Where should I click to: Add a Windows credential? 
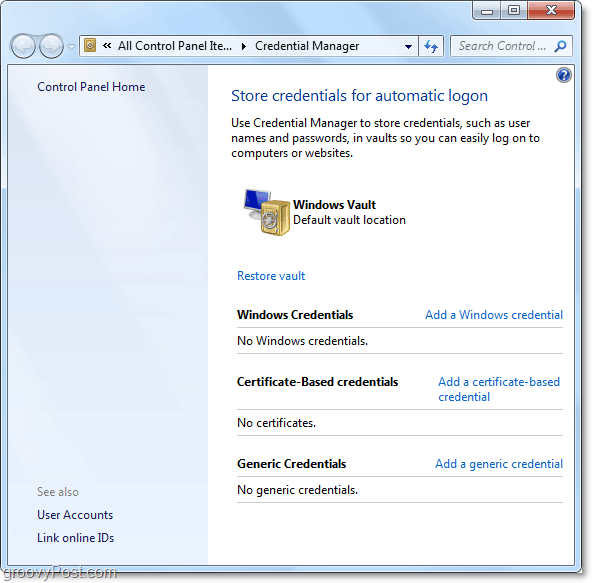tap(494, 315)
